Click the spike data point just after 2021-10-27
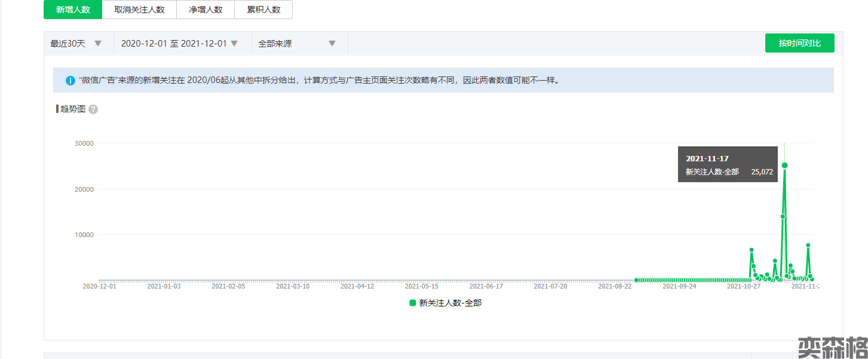 pyautogui.click(x=752, y=250)
